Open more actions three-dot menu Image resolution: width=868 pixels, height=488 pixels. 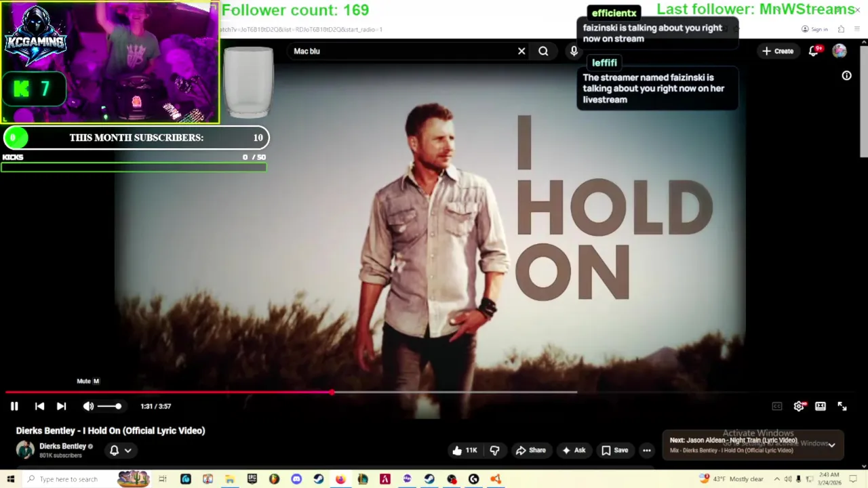pos(647,450)
